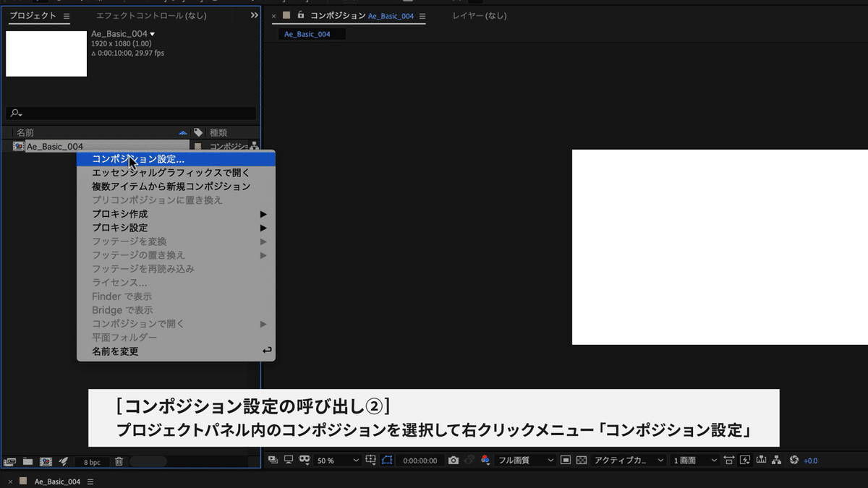Click the fast previews lightning icon
Viewport: 868px width, 488px height.
(745, 460)
